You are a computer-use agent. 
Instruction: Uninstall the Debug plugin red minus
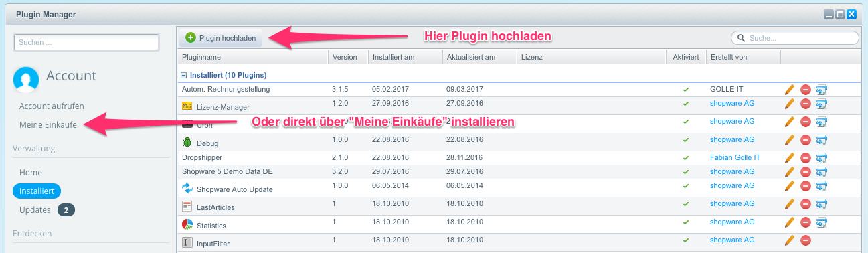pos(806,140)
